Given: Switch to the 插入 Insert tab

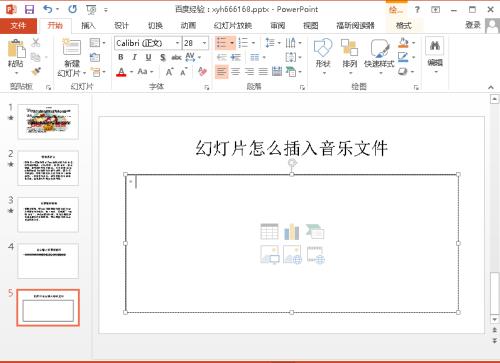Looking at the screenshot, I should pos(88,25).
